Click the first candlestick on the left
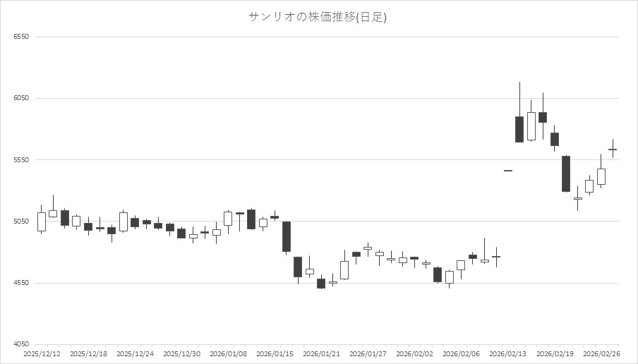This screenshot has height=364, width=638. [42, 222]
